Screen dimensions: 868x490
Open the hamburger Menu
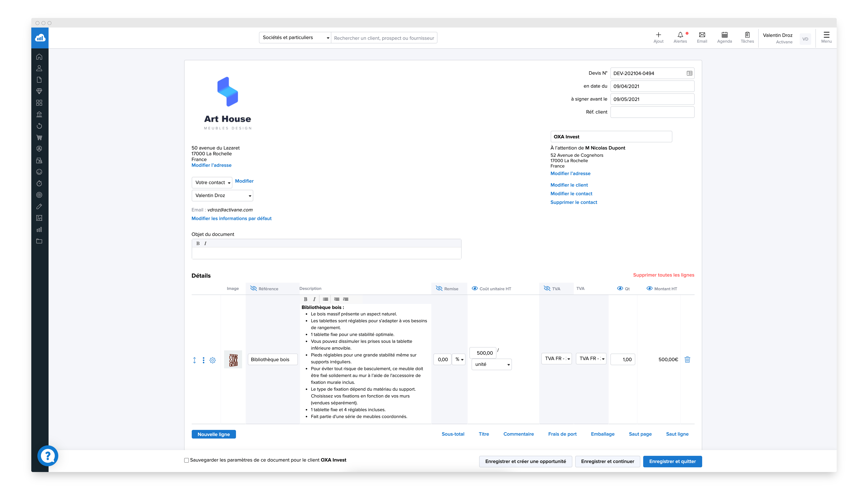click(826, 37)
